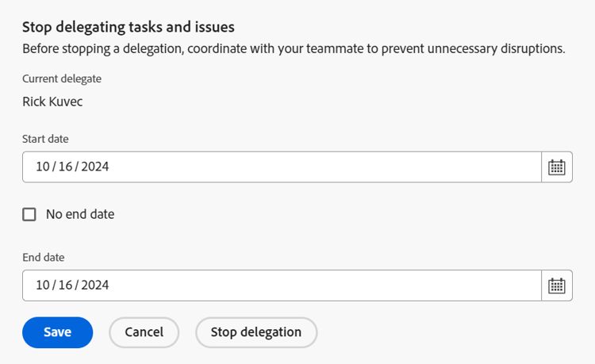
Task: Select the year 2024 in Start date
Action: point(94,167)
